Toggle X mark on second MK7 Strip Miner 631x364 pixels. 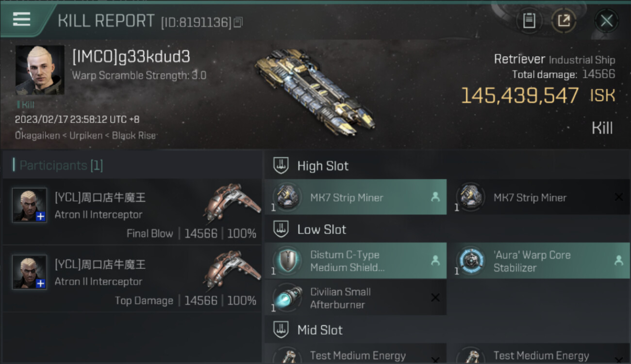pyautogui.click(x=619, y=197)
